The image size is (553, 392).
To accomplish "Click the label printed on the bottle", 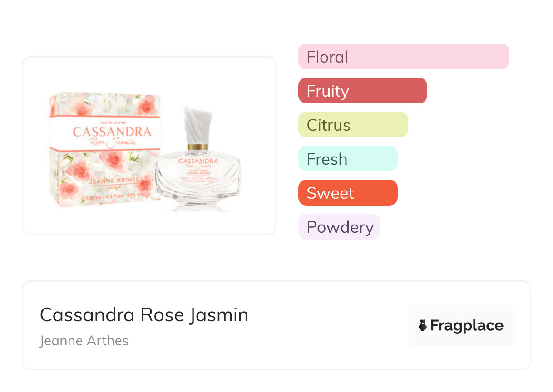I will pos(198,167).
